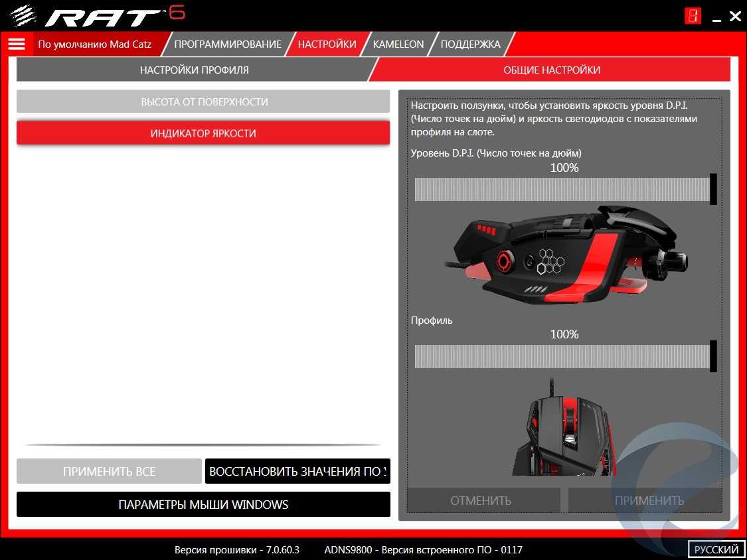Image resolution: width=747 pixels, height=560 pixels.
Task: Click the Профиль brightness slider
Action: click(564, 356)
